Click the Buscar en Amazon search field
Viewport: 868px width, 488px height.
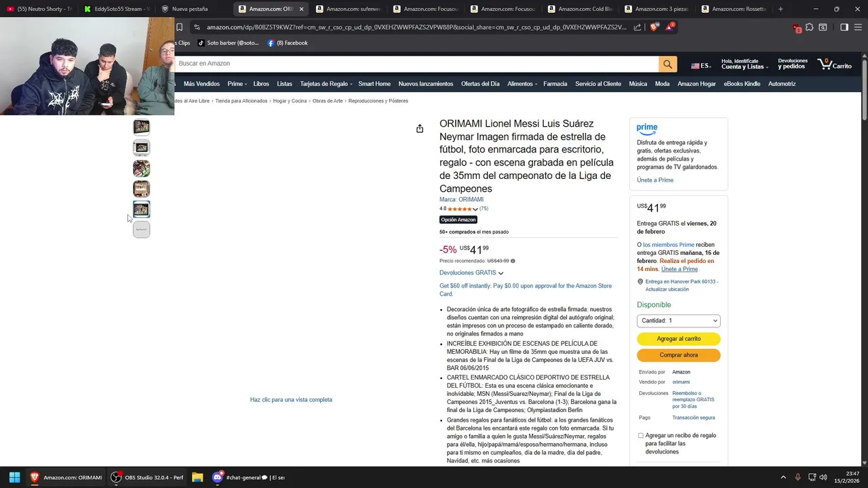tap(416, 64)
